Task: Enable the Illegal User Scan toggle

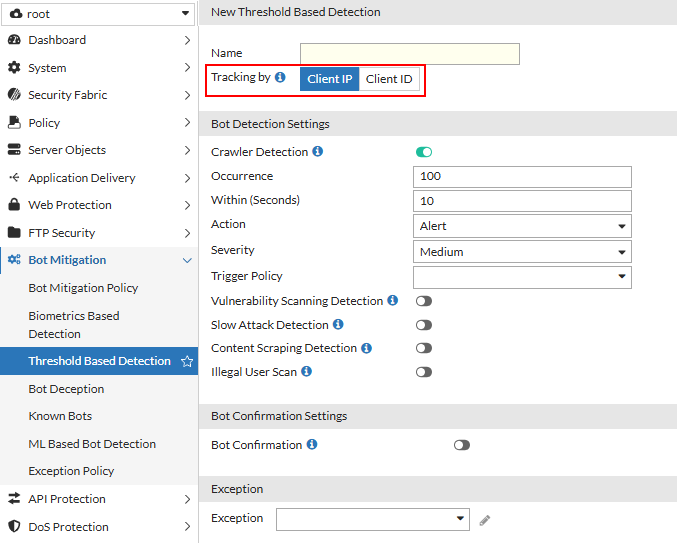Action: coord(424,372)
